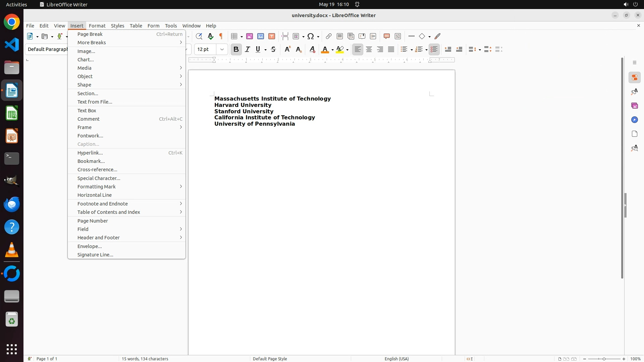Image resolution: width=644 pixels, height=362 pixels.
Task: Toggle Italic formatting button
Action: point(248,49)
